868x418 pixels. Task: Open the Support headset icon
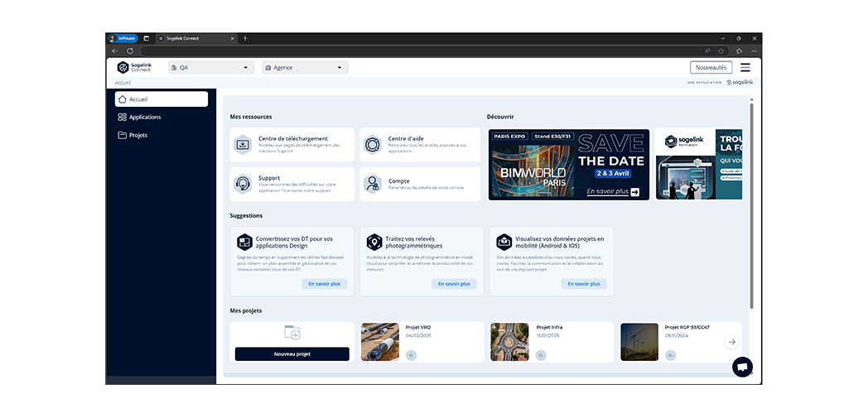243,184
